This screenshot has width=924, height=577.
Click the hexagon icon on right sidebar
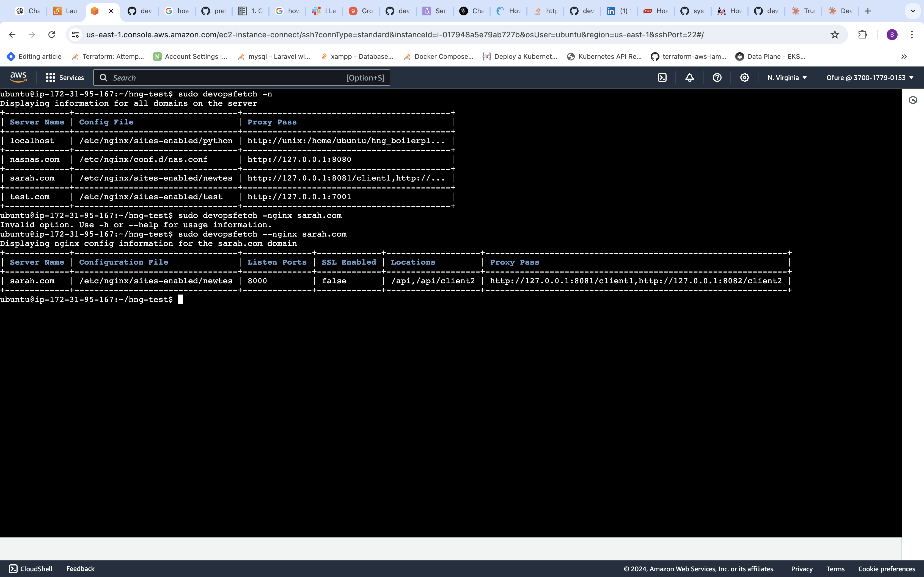point(913,100)
